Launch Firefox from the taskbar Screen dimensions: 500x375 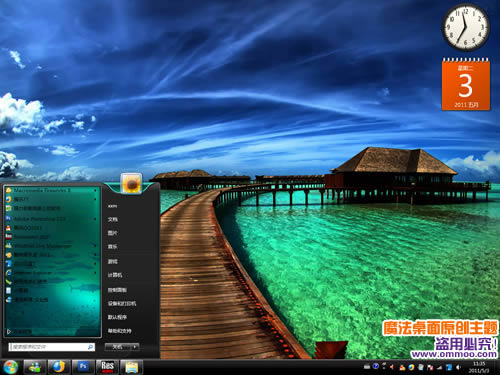59,367
